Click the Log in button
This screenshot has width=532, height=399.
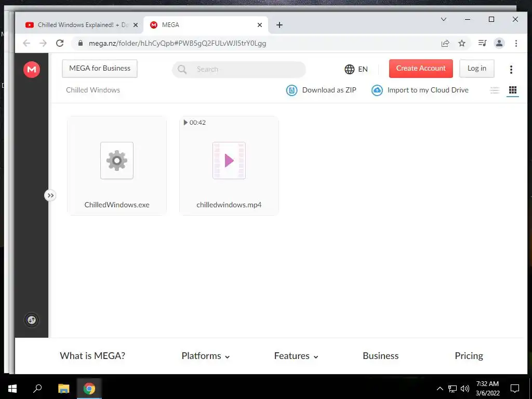pos(477,69)
